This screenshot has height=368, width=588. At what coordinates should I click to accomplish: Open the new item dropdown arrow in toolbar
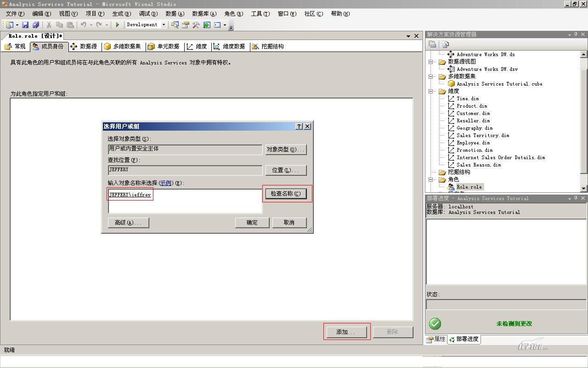click(17, 25)
